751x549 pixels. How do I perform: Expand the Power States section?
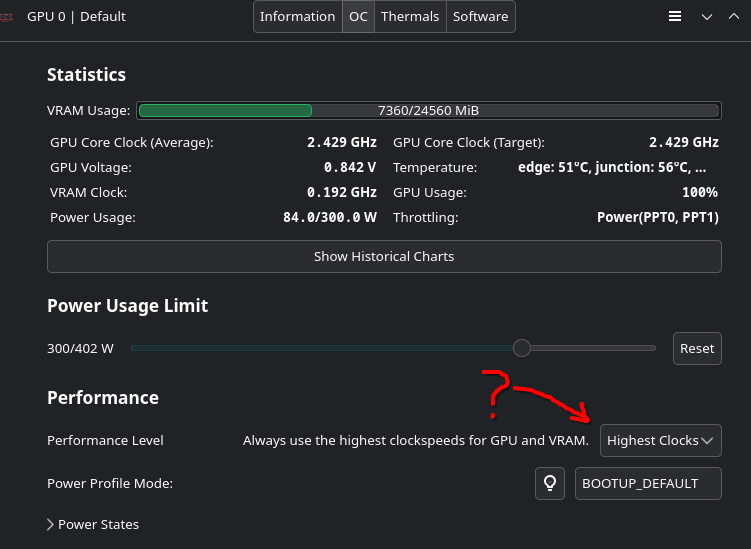[93, 524]
